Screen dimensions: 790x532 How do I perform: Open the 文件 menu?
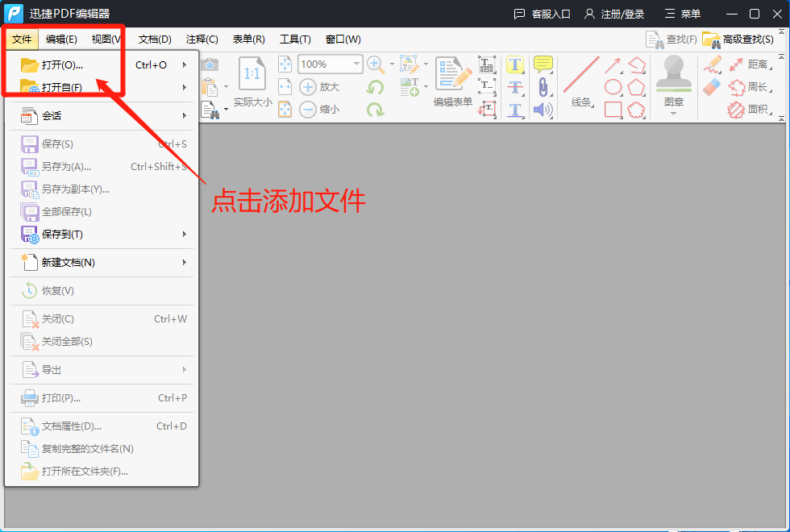[x=22, y=39]
